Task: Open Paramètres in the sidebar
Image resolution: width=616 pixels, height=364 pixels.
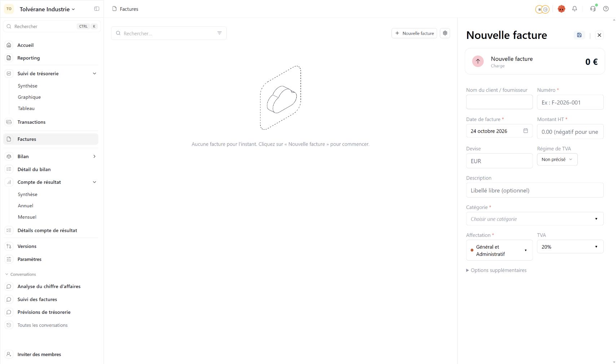Action: [51, 259]
